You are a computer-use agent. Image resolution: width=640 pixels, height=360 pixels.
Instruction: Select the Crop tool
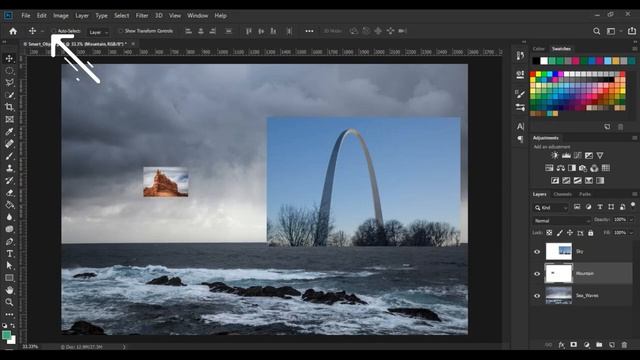coord(9,107)
